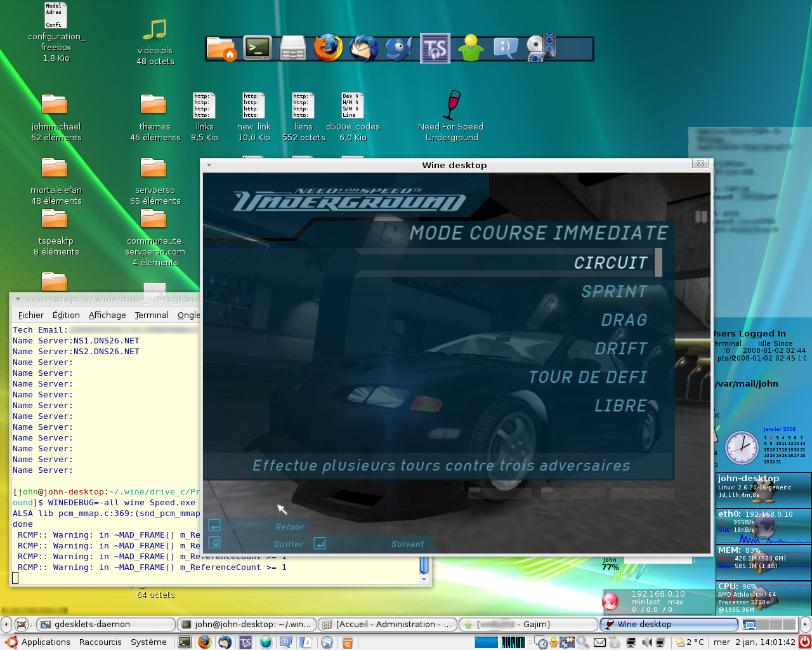Open the liens file on the desktop
This screenshot has height=650, width=812.
303,117
